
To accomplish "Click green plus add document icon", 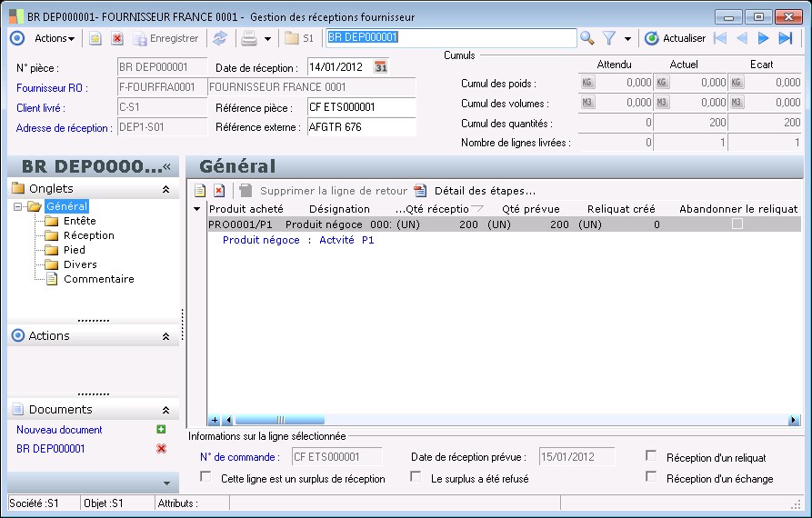I will click(161, 429).
